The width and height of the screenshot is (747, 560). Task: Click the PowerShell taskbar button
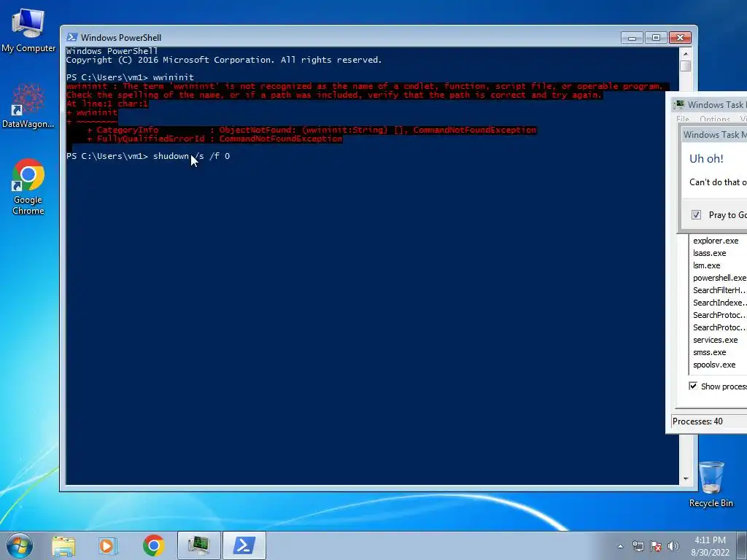coord(244,545)
